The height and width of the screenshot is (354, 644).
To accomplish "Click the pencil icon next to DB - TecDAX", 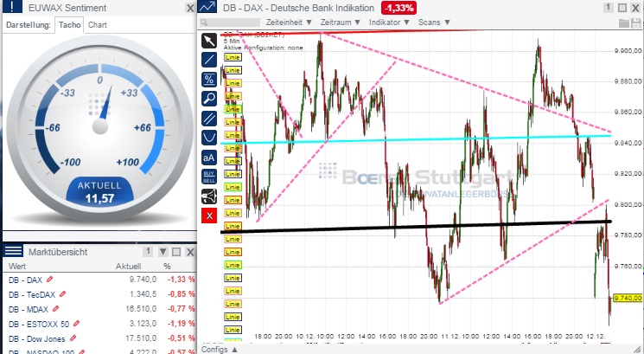I will point(62,294).
